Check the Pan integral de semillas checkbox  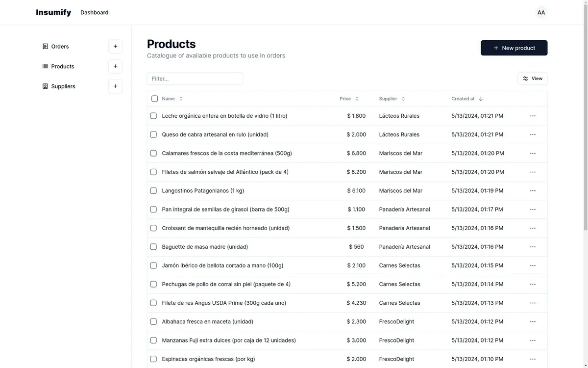(153, 210)
